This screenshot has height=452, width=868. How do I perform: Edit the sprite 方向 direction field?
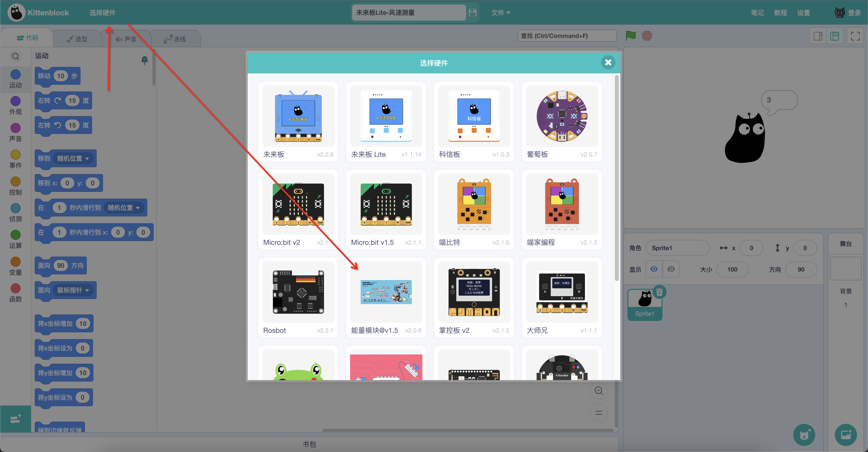coord(801,269)
